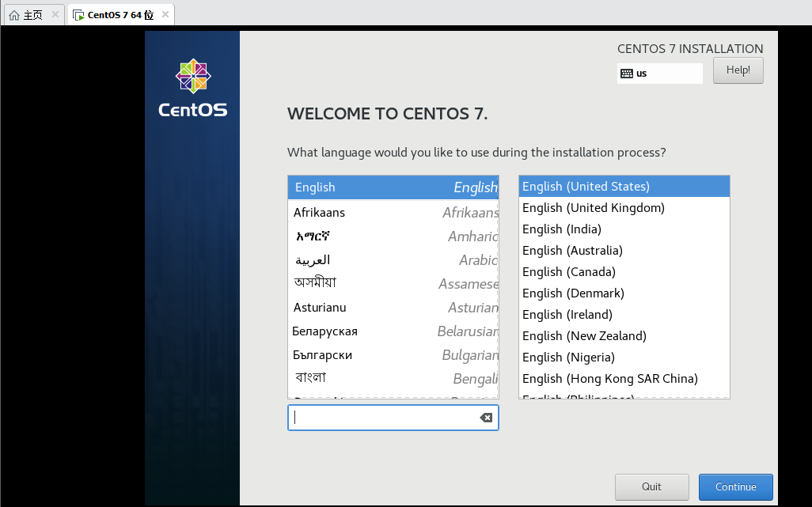Choose English (India) locale

pyautogui.click(x=624, y=229)
